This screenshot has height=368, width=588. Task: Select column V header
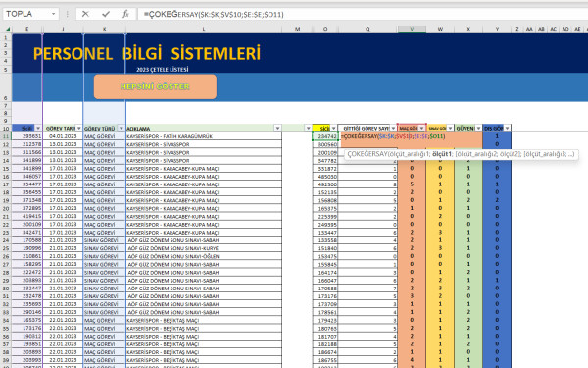point(412,29)
